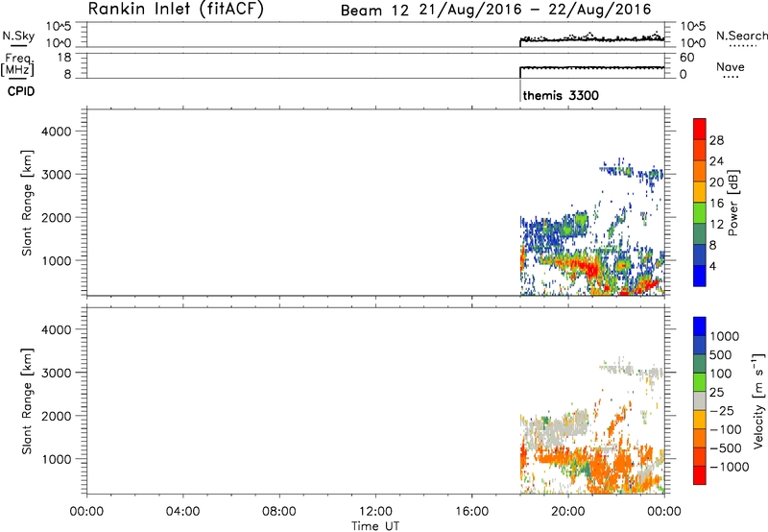This screenshot has width=768, height=532.
Task: Click the '3000' tick on velocity panel
Action: 57,373
